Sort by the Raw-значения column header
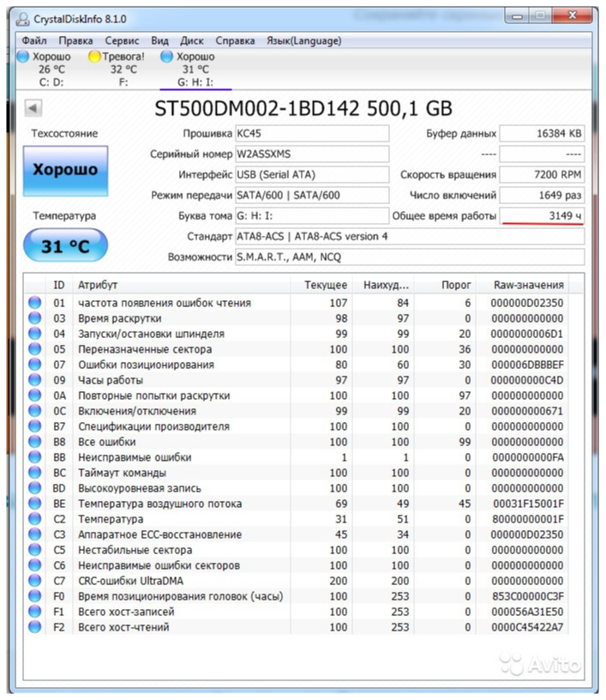The height and width of the screenshot is (700, 606). (522, 285)
